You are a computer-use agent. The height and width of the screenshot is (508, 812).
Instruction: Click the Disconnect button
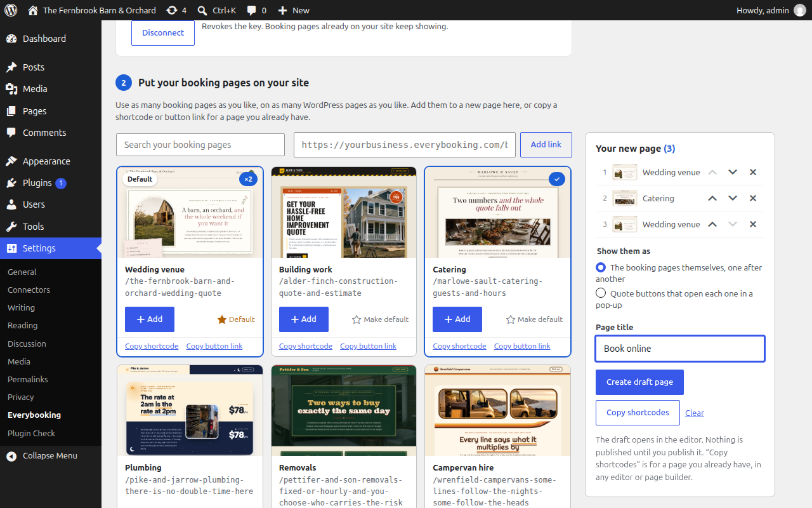tap(163, 32)
